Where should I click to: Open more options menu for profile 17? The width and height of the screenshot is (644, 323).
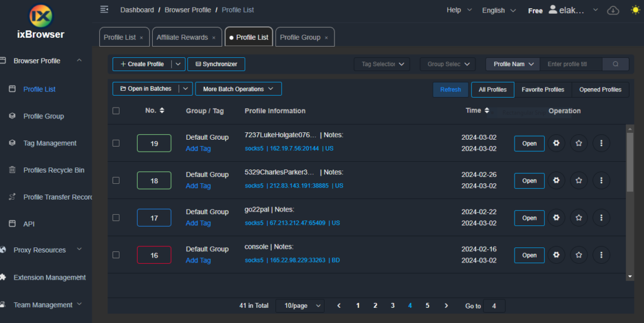pyautogui.click(x=601, y=218)
